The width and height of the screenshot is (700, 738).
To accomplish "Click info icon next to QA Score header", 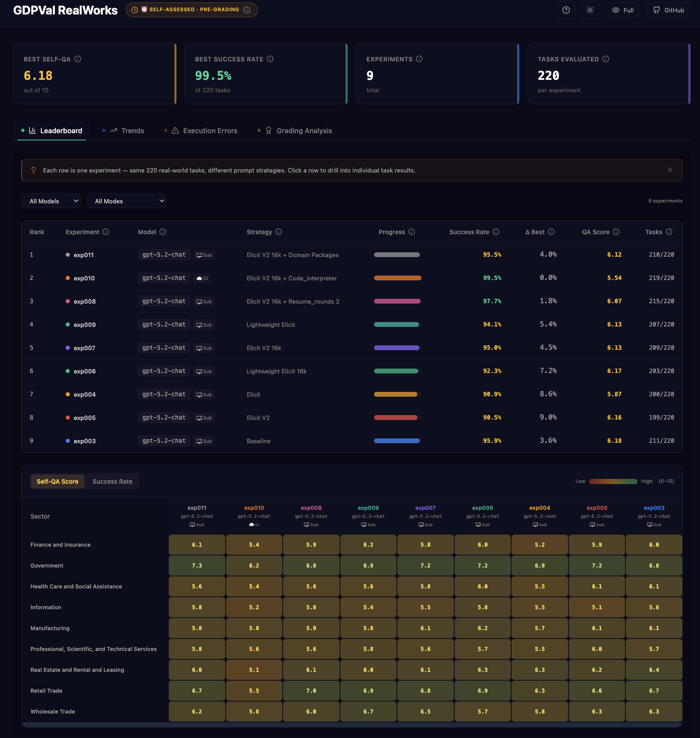I will (616, 232).
